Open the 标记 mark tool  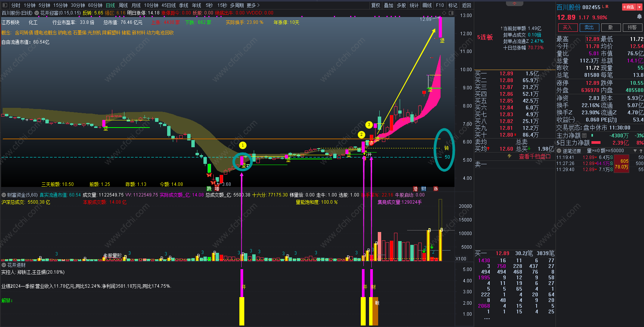coord(453,5)
